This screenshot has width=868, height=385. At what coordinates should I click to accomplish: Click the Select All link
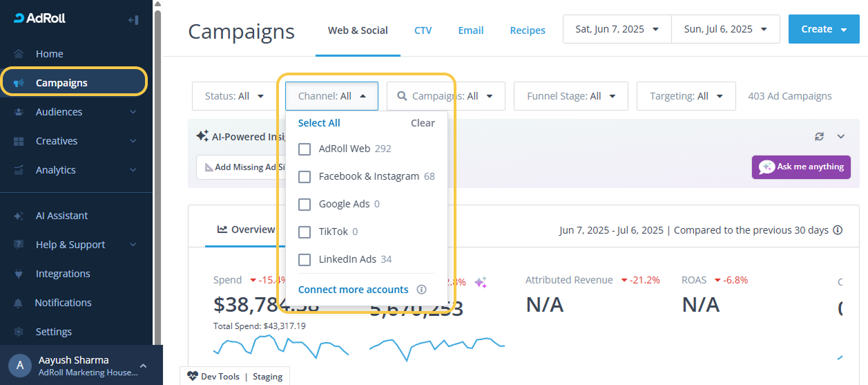(319, 123)
